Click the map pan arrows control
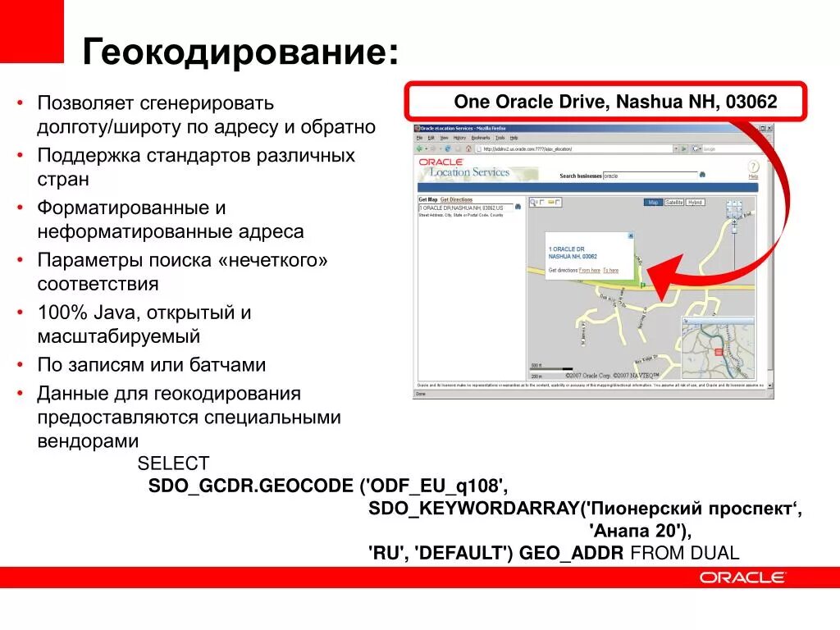 click(x=734, y=209)
